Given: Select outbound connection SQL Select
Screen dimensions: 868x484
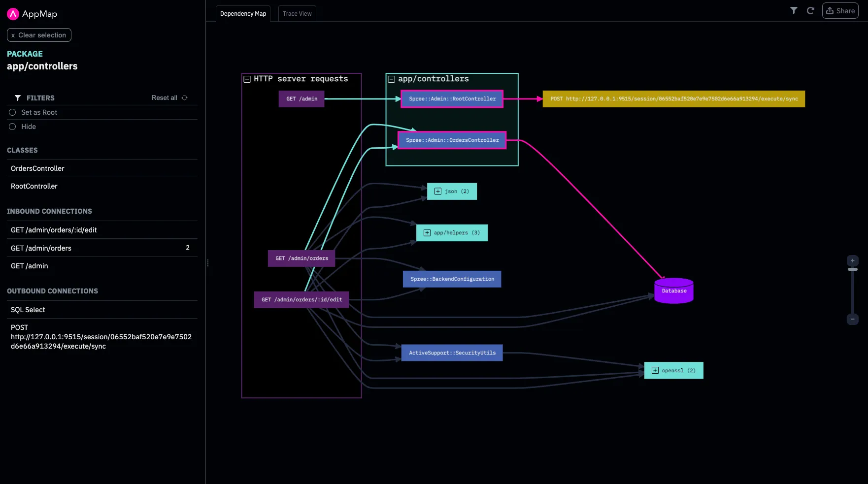Looking at the screenshot, I should 102,310.
